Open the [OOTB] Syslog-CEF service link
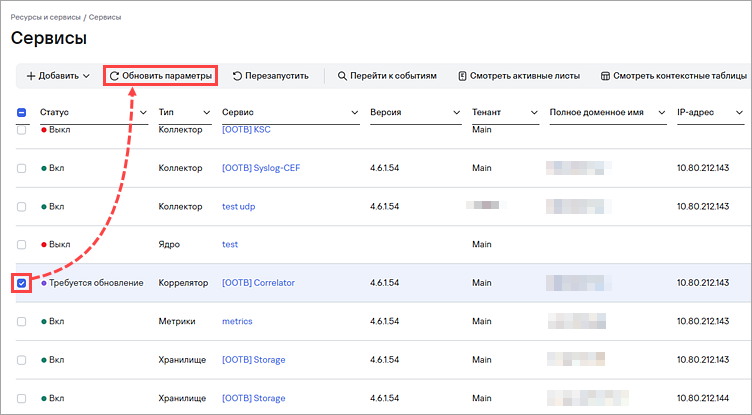752x415 pixels. [261, 168]
